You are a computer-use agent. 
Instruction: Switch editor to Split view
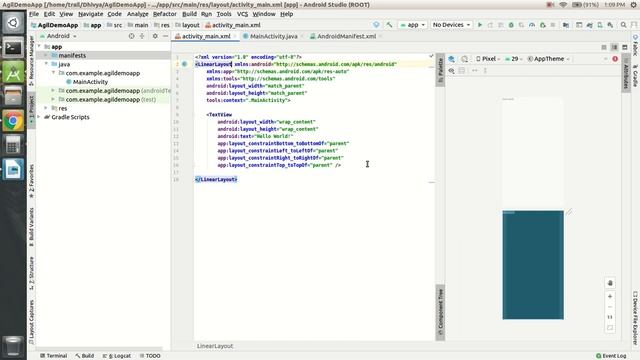(614, 47)
